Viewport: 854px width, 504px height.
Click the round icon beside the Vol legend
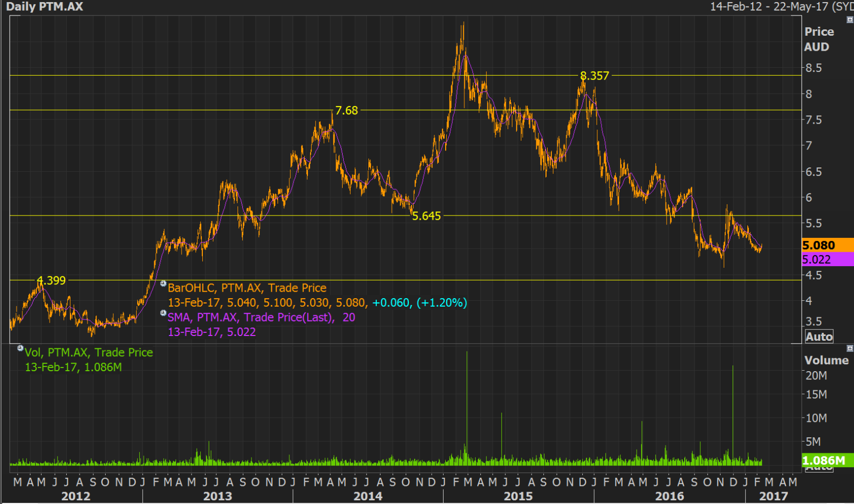(x=20, y=348)
